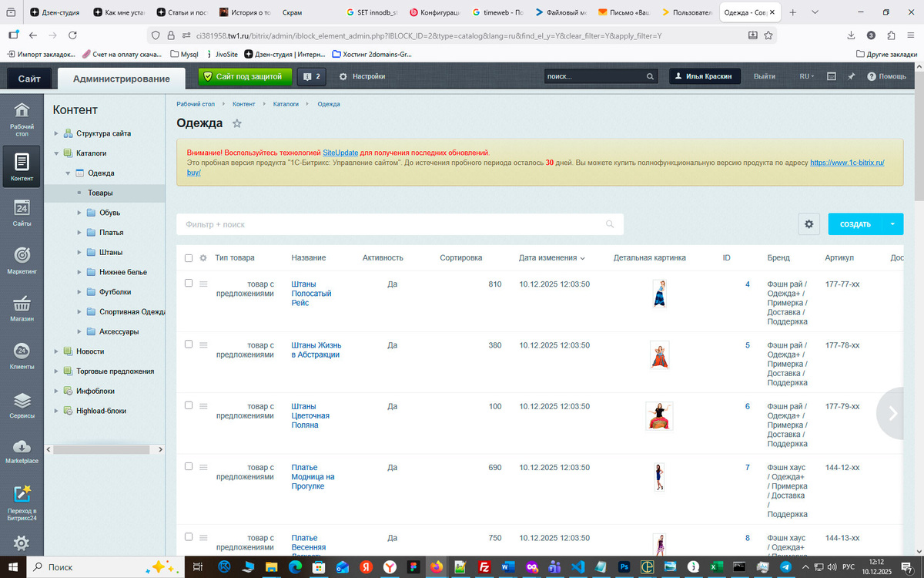
Task: Open the Маркетинг sidebar section
Action: [x=22, y=261]
